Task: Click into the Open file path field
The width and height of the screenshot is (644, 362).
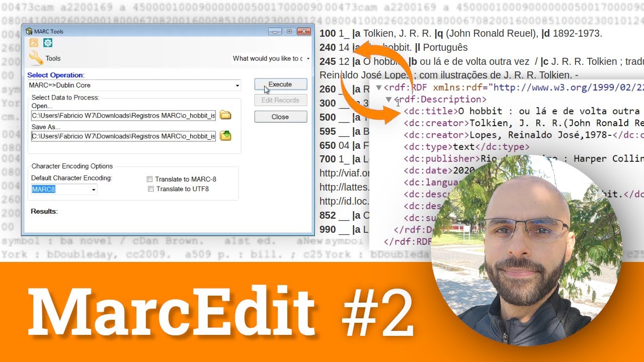Action: (123, 115)
